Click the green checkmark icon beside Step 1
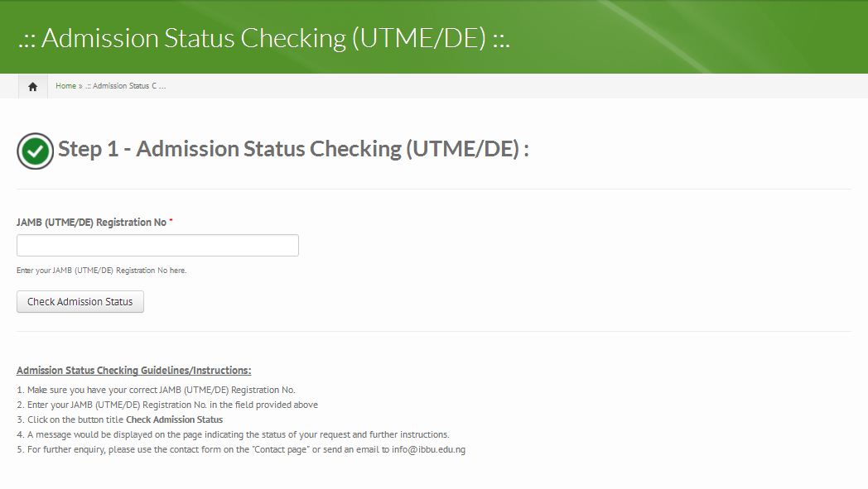The image size is (868, 489). pyautogui.click(x=35, y=151)
